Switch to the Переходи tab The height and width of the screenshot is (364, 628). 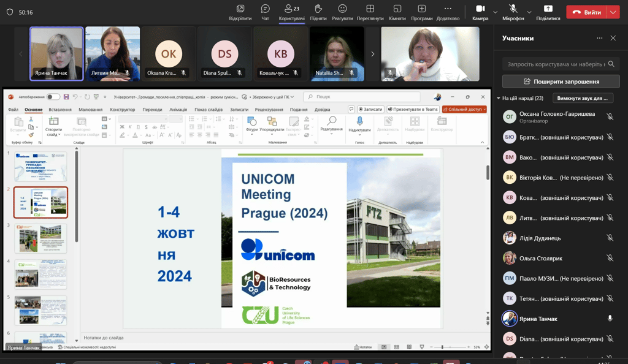click(152, 109)
